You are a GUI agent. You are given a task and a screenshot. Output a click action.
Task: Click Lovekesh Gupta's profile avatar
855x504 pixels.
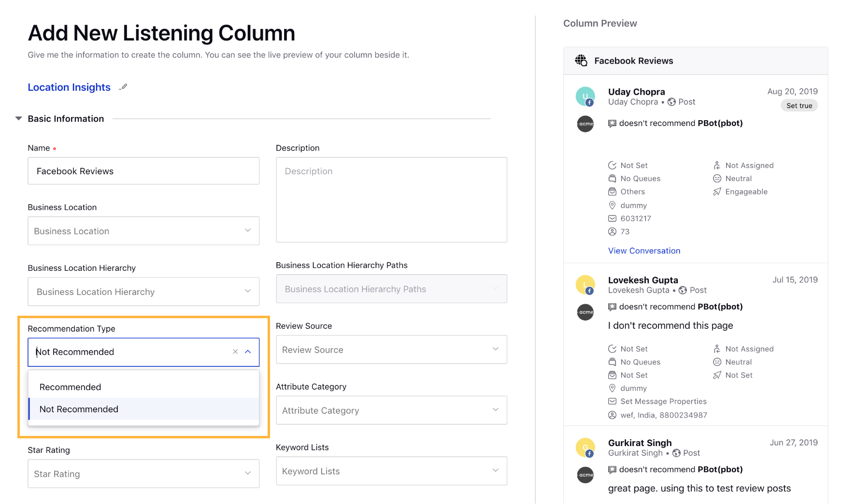[x=585, y=285]
